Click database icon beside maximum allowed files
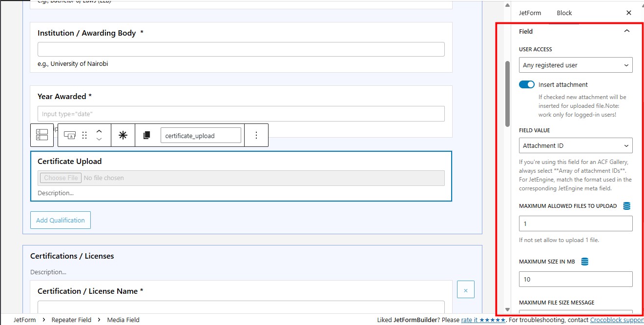The height and width of the screenshot is (325, 644). point(627,206)
